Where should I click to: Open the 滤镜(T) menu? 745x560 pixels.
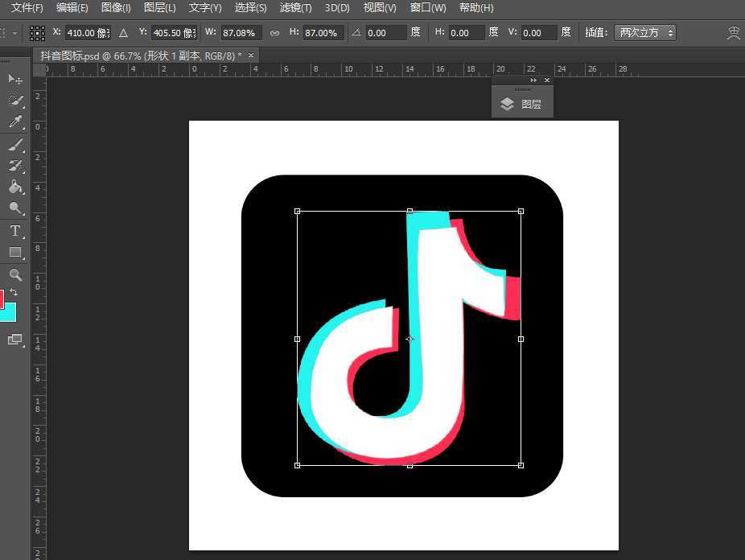click(x=294, y=7)
